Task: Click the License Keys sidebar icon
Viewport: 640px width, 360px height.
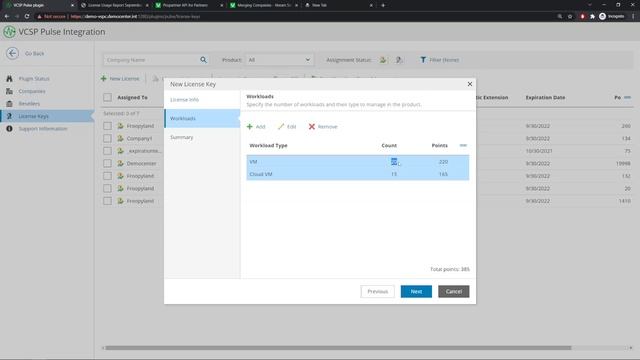Action: (9, 116)
